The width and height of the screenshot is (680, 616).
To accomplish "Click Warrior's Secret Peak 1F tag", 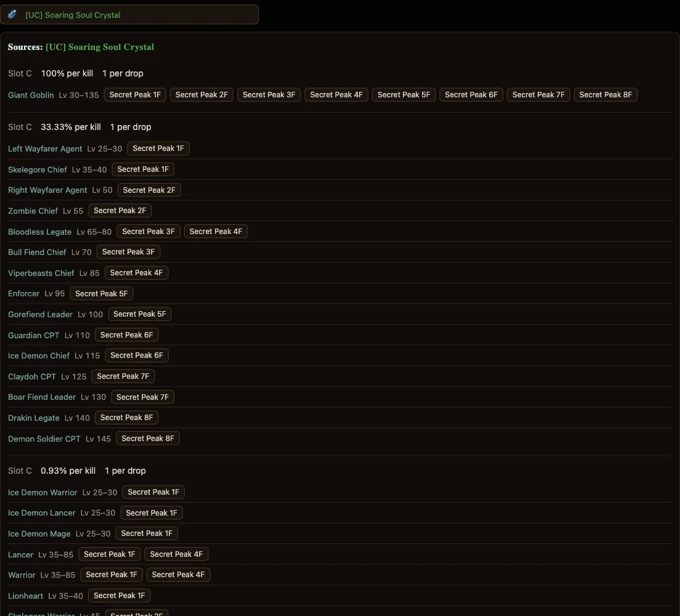I will point(111,574).
